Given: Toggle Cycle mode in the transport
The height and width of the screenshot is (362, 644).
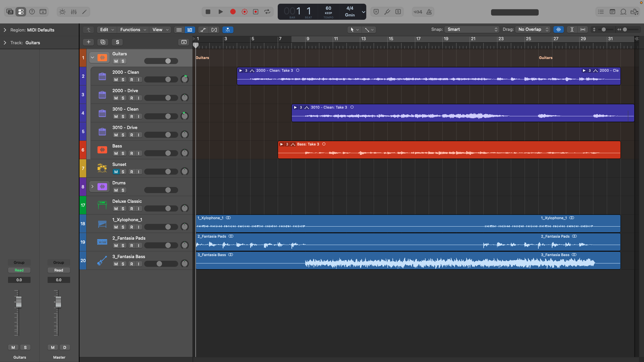Looking at the screenshot, I should 267,12.
